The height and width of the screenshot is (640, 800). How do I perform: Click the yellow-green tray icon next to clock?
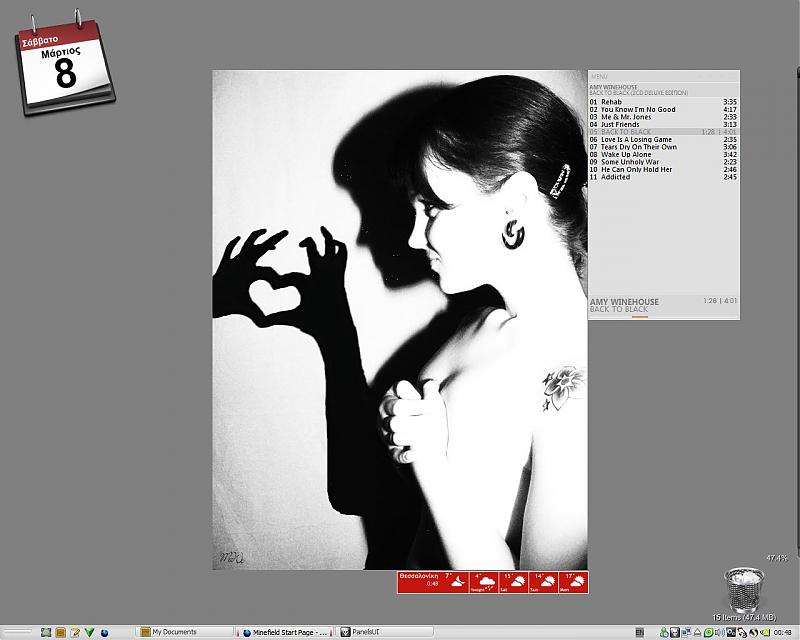[764, 633]
